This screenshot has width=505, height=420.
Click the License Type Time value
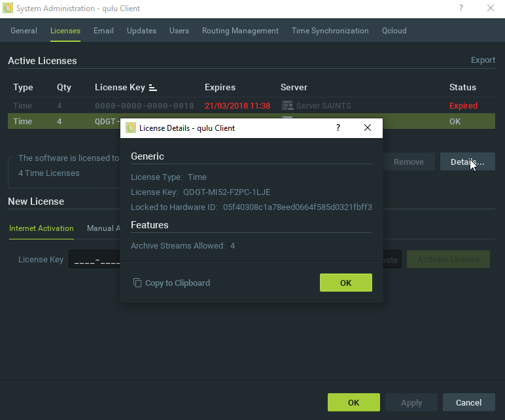197,177
